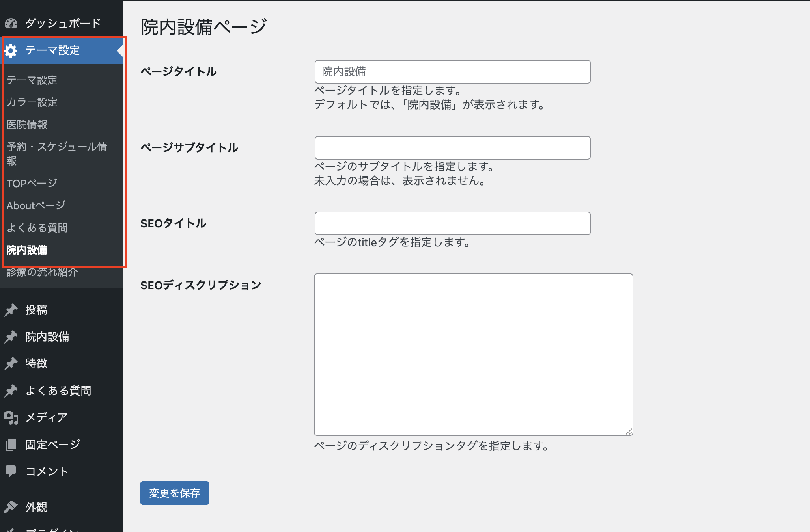Click pushpin icon next to 特徴

[x=11, y=363]
